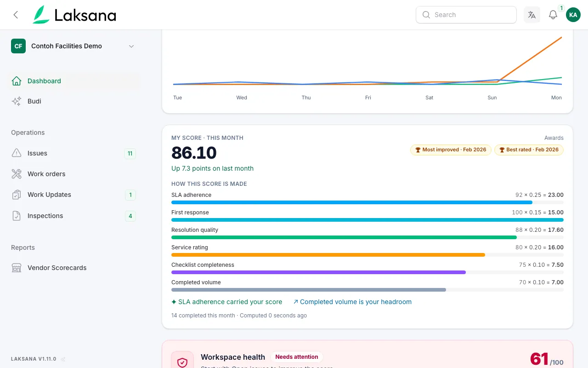Click the Issues warning triangle icon
This screenshot has height=368, width=588.
[17, 153]
